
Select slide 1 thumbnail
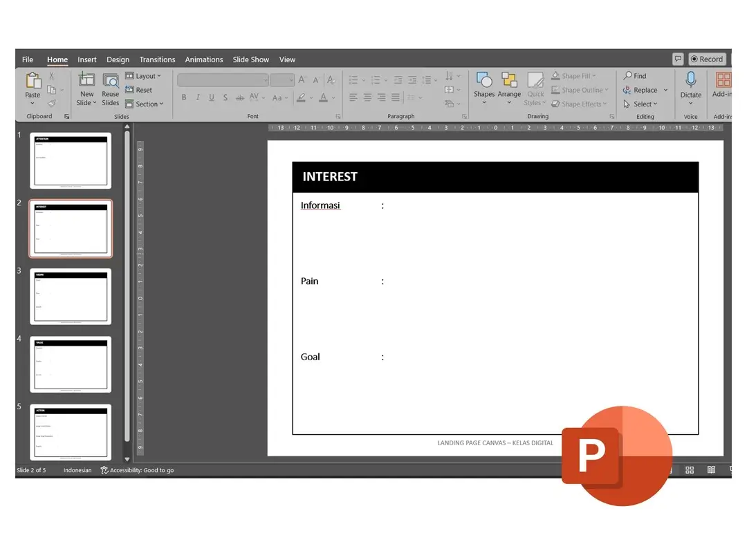(71, 160)
